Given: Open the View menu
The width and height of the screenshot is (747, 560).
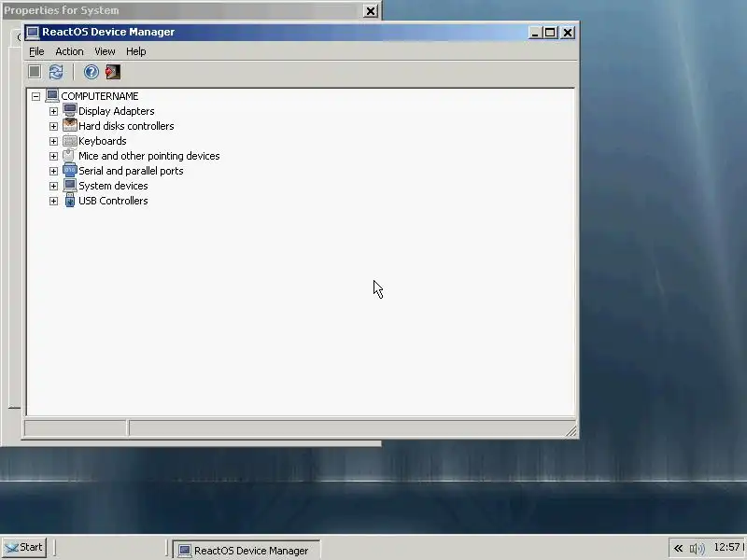Looking at the screenshot, I should tap(105, 51).
